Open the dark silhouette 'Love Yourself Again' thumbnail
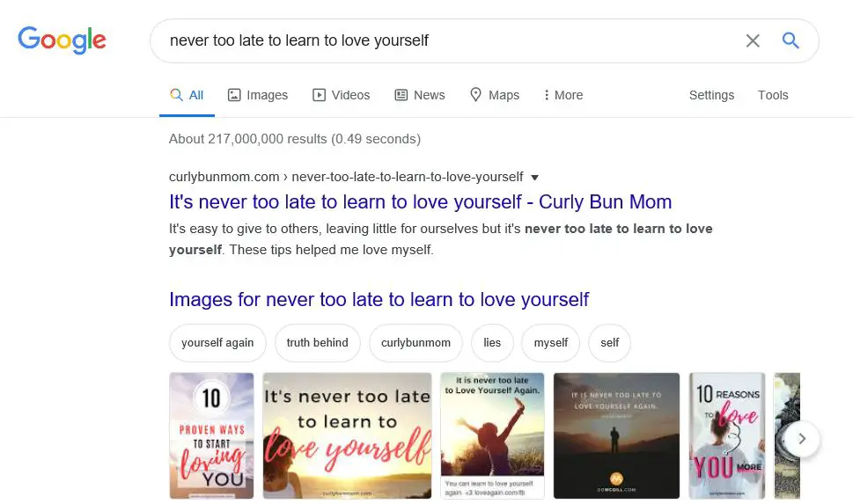The image size is (853, 504). coord(616,435)
